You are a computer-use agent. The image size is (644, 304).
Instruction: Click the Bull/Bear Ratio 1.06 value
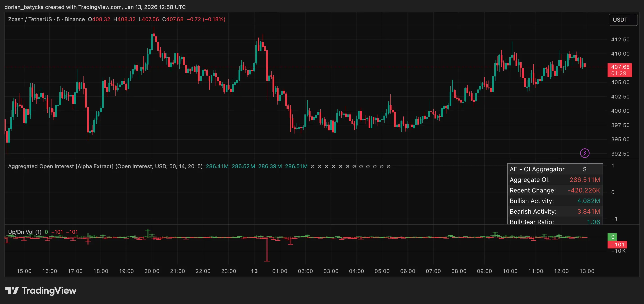pos(593,222)
